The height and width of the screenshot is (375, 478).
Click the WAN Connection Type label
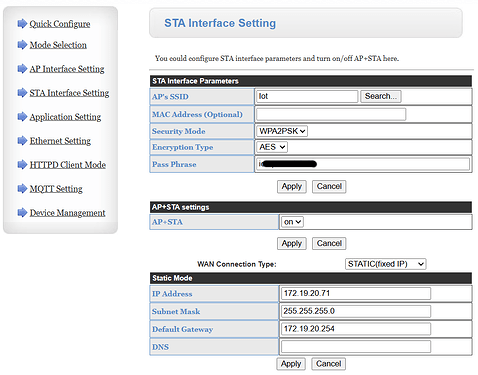pos(237,264)
